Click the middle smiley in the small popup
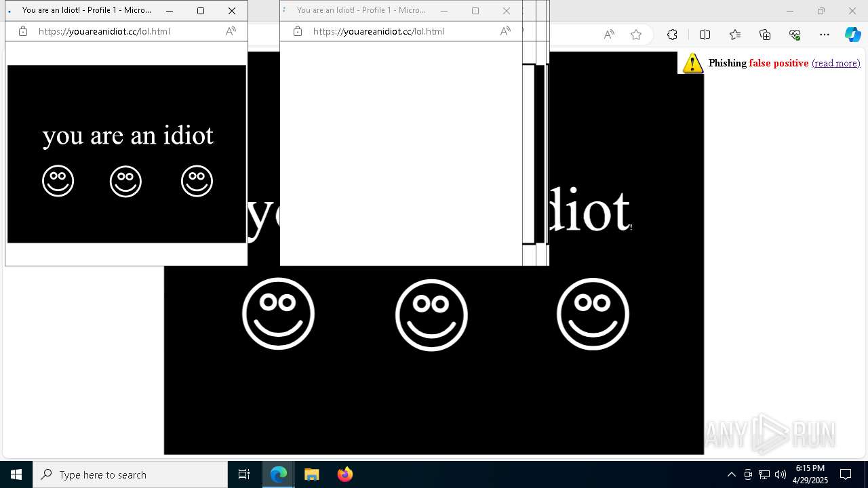This screenshot has width=868, height=488. tap(125, 181)
